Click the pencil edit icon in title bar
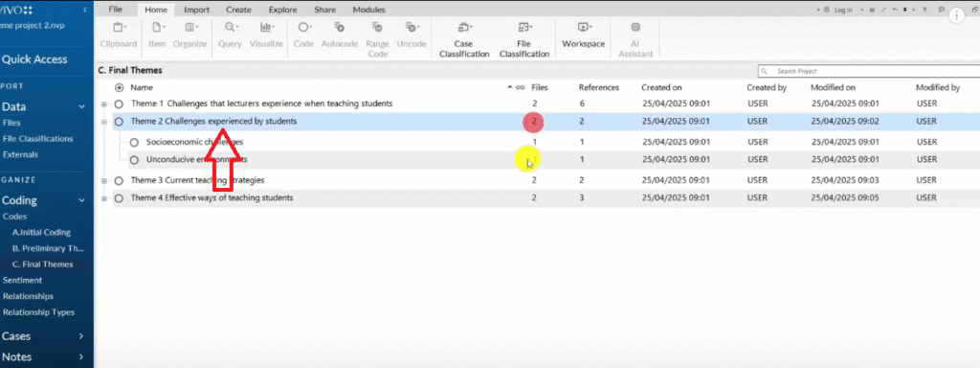Image resolution: width=980 pixels, height=368 pixels. click(883, 10)
